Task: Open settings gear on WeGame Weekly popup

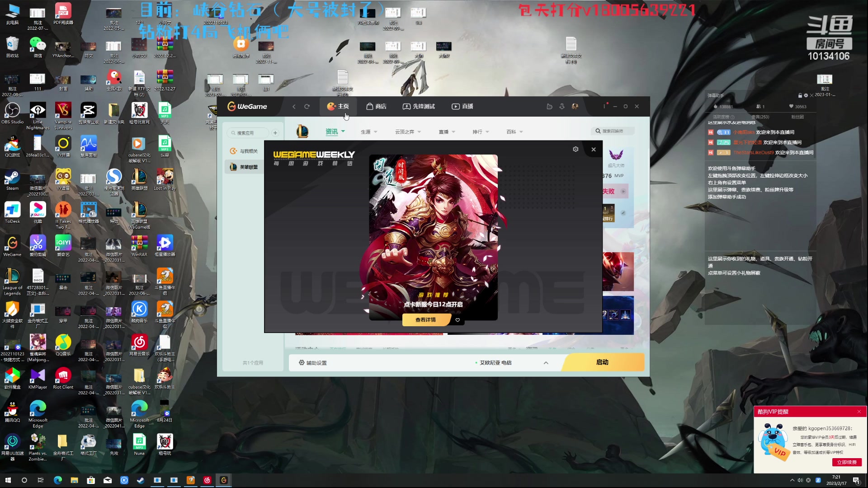Action: pos(576,149)
